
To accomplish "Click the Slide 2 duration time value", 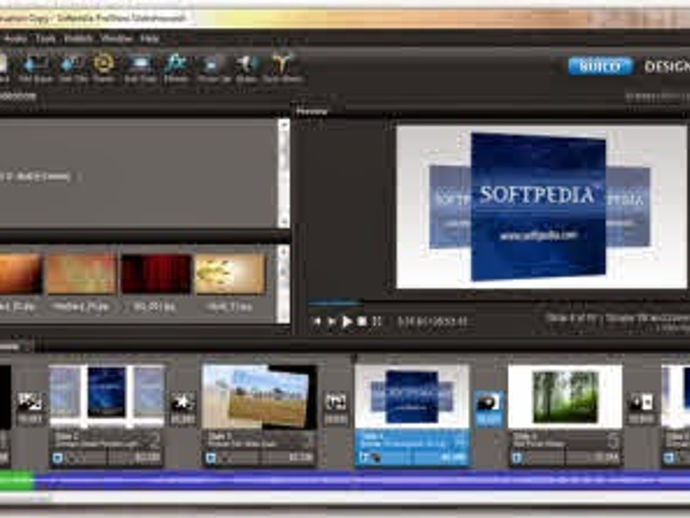I will [147, 458].
